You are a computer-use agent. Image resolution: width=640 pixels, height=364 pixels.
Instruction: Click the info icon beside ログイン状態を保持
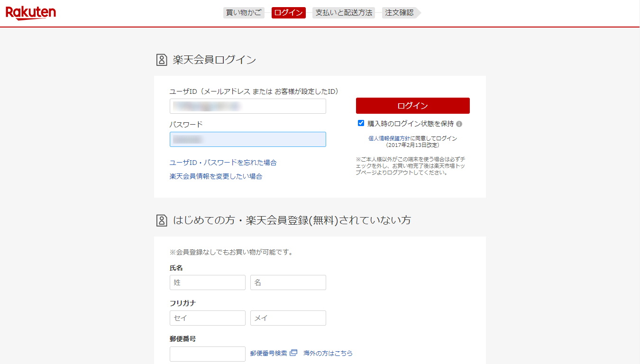[x=459, y=124]
